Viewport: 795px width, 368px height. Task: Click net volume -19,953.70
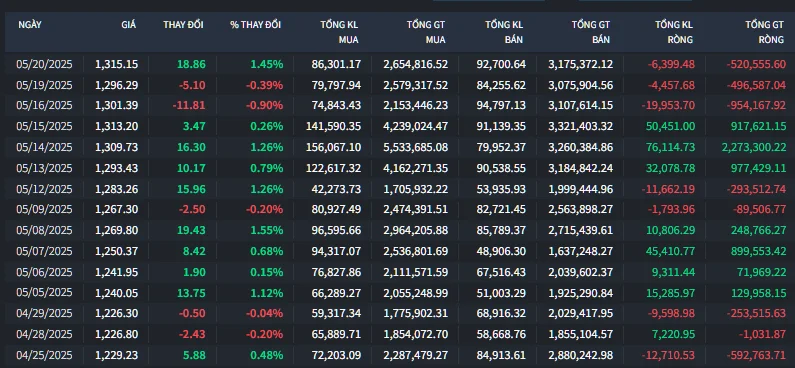669,105
